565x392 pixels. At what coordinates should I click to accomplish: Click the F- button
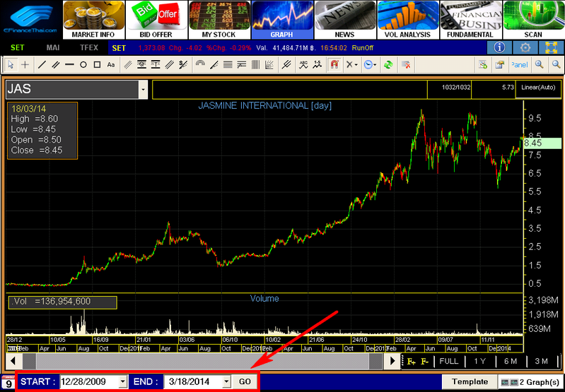[425, 362]
